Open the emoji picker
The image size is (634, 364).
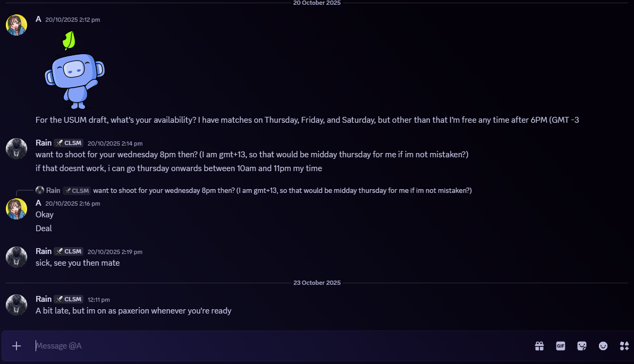603,346
